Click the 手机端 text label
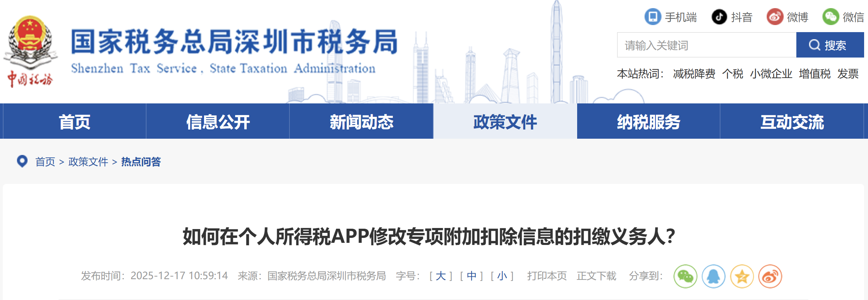The height and width of the screenshot is (300, 868). tap(681, 17)
